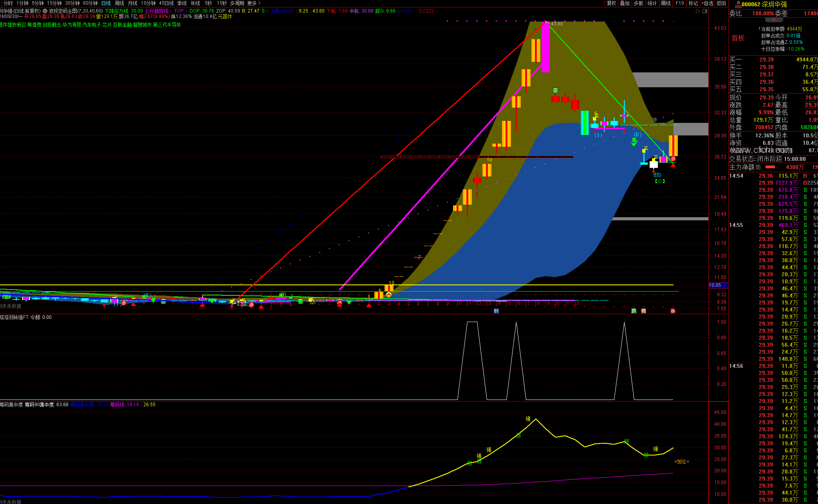Click the diamond icon above price axis

[698, 11]
